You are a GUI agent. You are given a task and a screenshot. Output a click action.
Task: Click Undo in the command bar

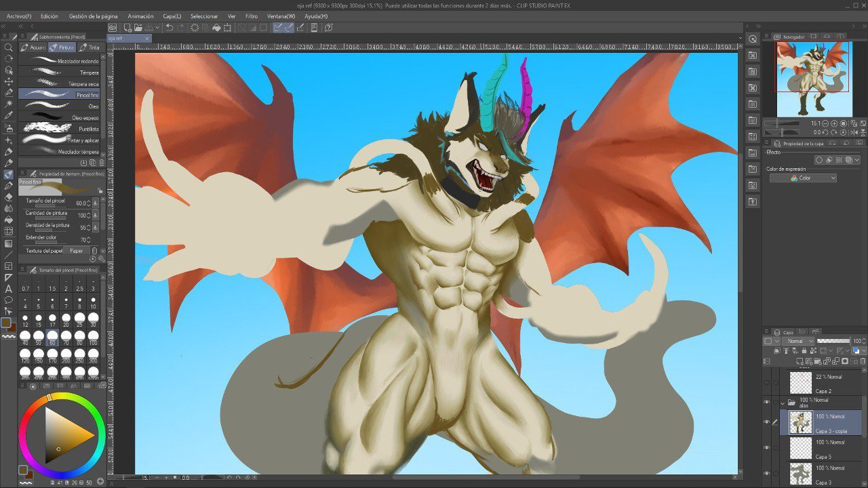point(170,28)
